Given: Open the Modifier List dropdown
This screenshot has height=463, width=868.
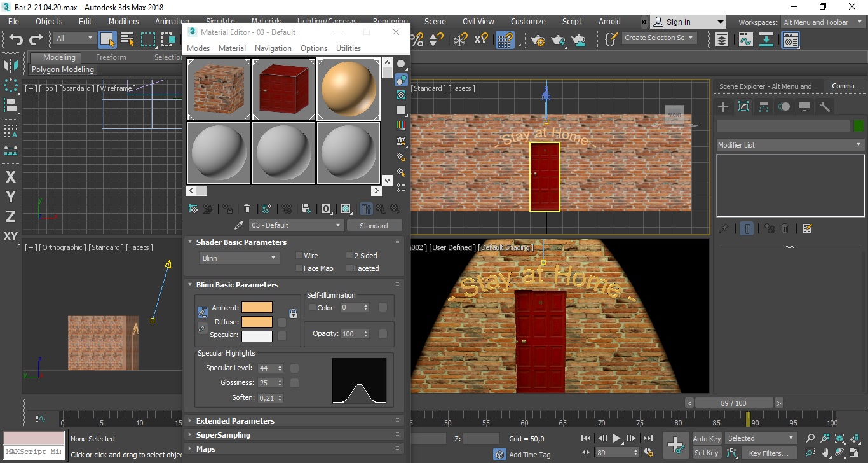Looking at the screenshot, I should click(x=789, y=145).
